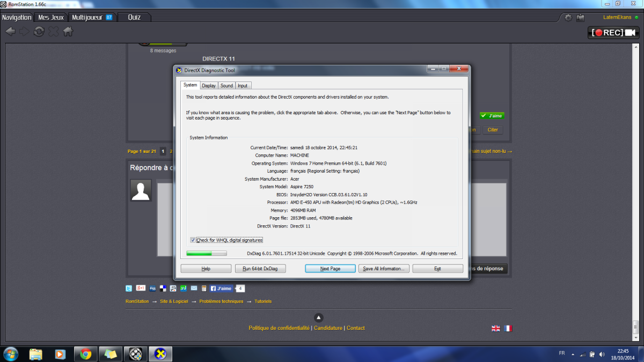Click Problèmes techniques breadcrumb
Screen dimensions: 644x362
coord(221,301)
